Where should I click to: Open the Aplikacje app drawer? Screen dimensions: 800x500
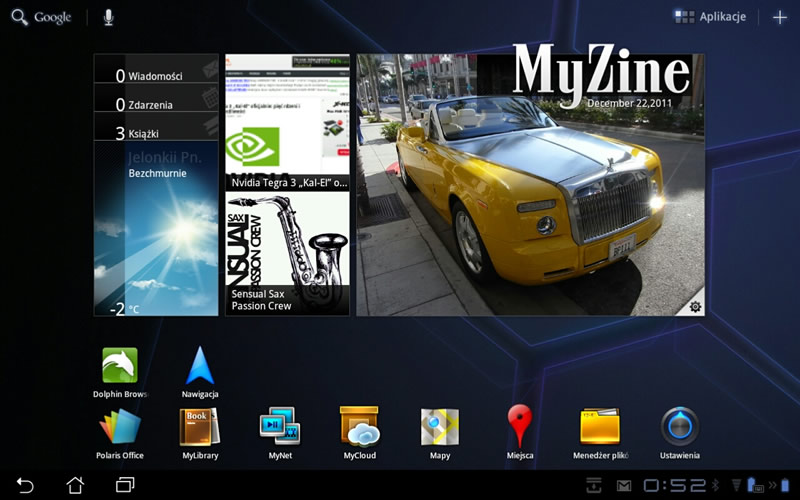click(x=710, y=17)
